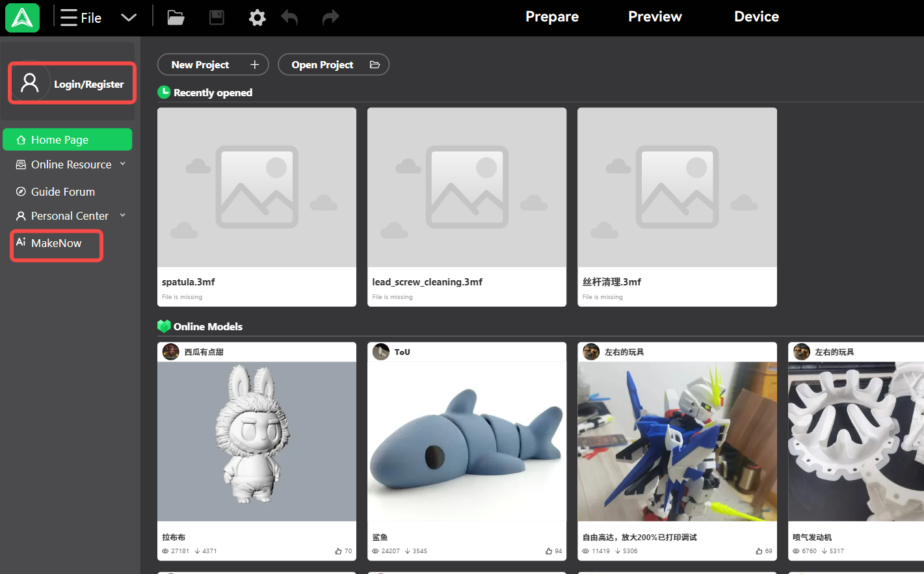Like the shark model with thumbs-up icon
Image resolution: width=924 pixels, height=574 pixels.
click(549, 551)
